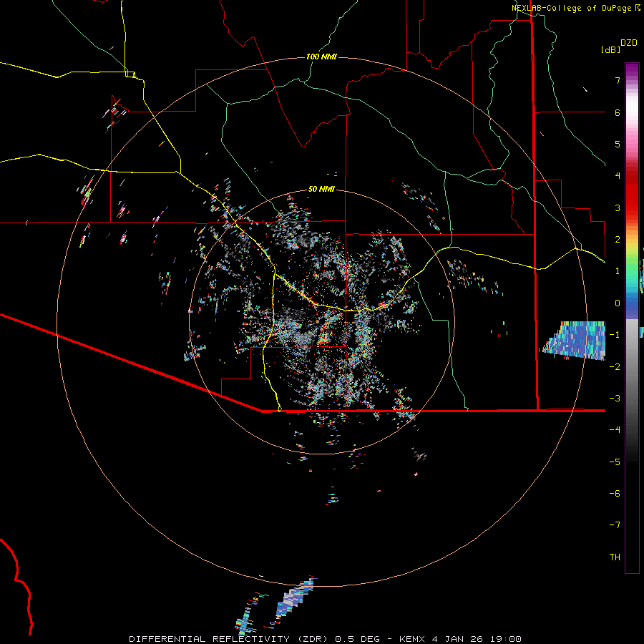Click the DIFFERENTIAL REFLECTIVITY (ZDR) caption
The height and width of the screenshot is (644, 644).
[228, 639]
